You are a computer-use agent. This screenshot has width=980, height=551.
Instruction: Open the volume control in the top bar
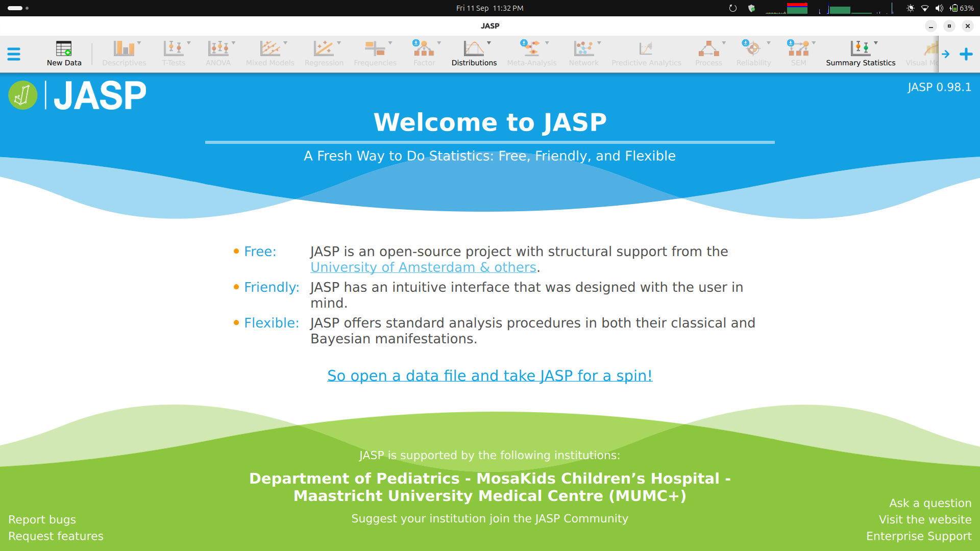(939, 8)
